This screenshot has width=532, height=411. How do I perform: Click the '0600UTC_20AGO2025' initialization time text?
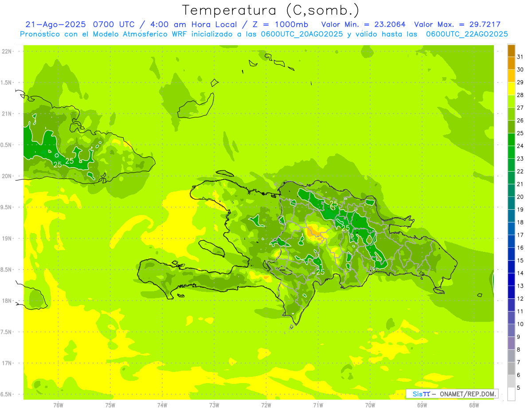point(302,34)
